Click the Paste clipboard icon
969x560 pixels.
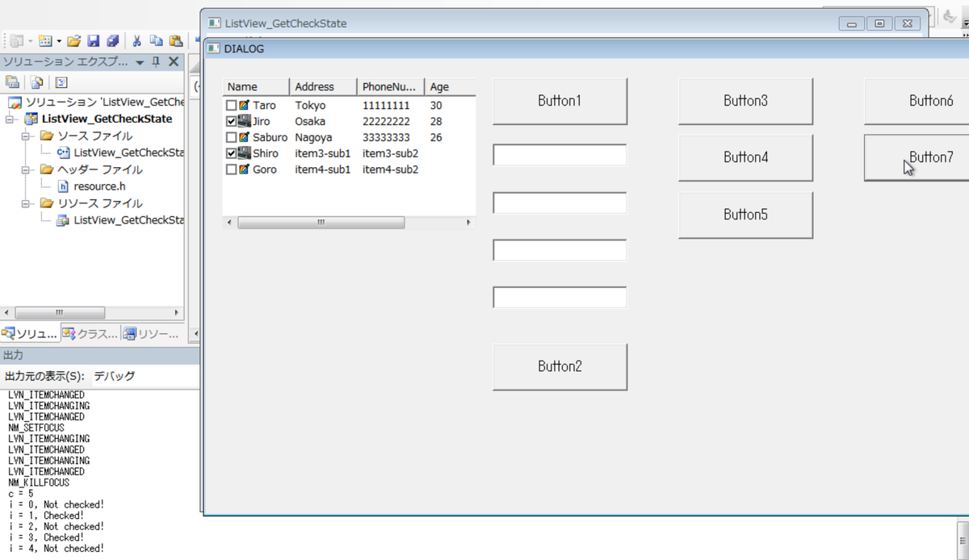click(175, 40)
